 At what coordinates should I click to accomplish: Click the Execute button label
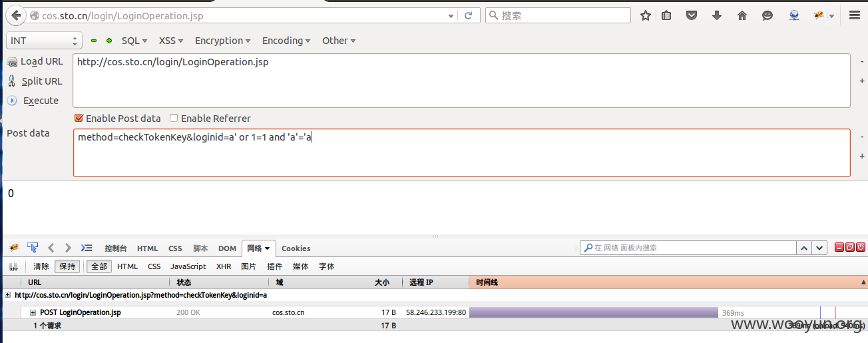tap(41, 101)
